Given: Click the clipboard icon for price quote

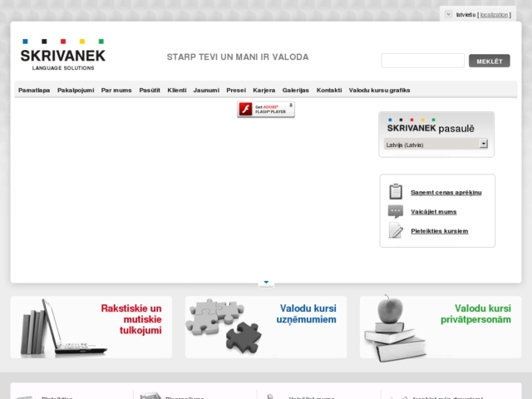Looking at the screenshot, I should pos(396,192).
